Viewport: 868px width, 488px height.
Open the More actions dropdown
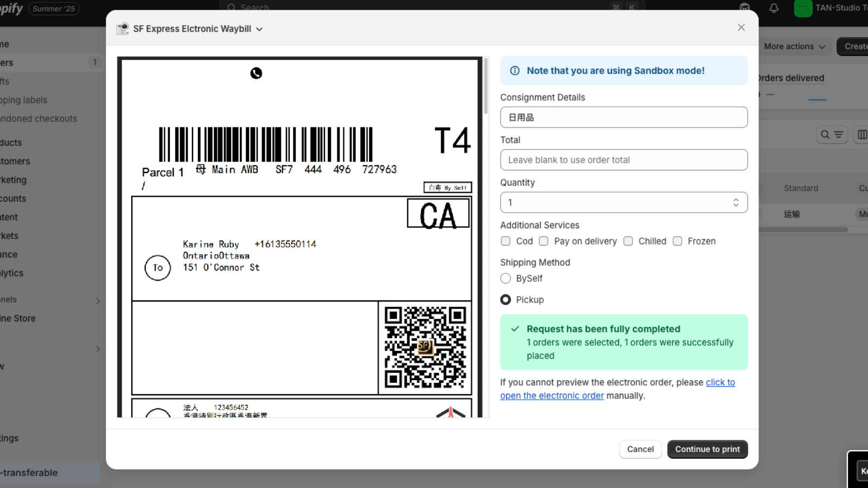[794, 47]
